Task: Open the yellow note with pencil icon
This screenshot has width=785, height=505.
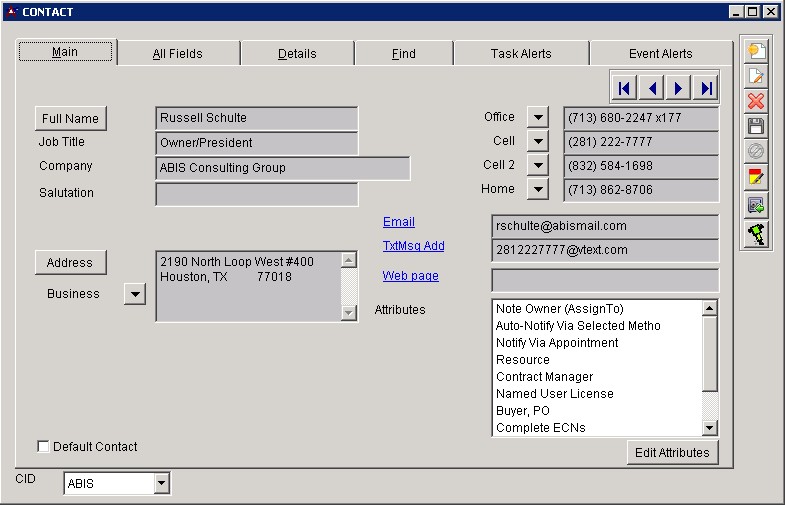Action: click(756, 178)
